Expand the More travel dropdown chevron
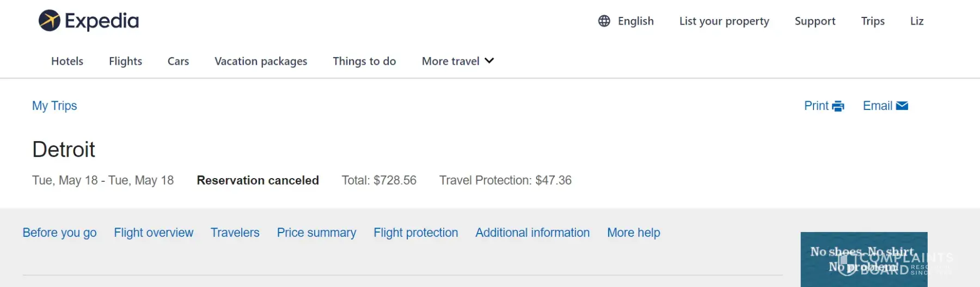980x287 pixels. [489, 60]
